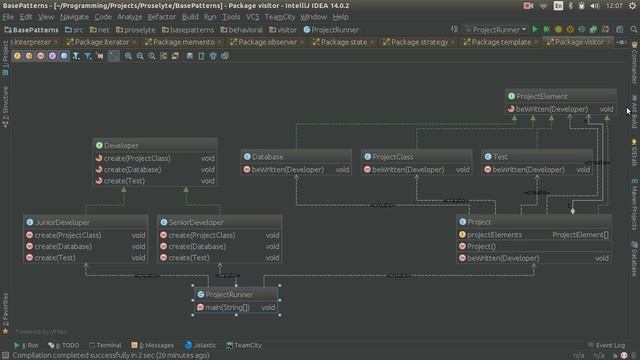Toggle Fields visibility in the diagram toolbar
Screen dimensions: 640x360
point(17,56)
